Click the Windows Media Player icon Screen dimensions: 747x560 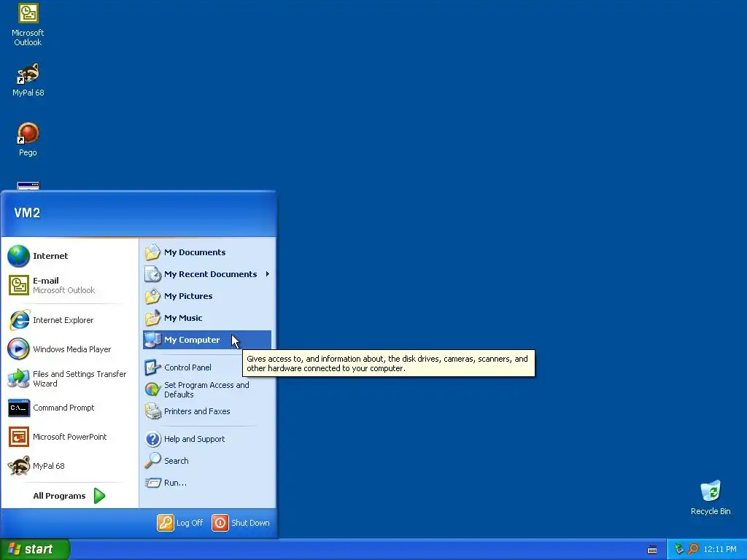[x=18, y=349]
